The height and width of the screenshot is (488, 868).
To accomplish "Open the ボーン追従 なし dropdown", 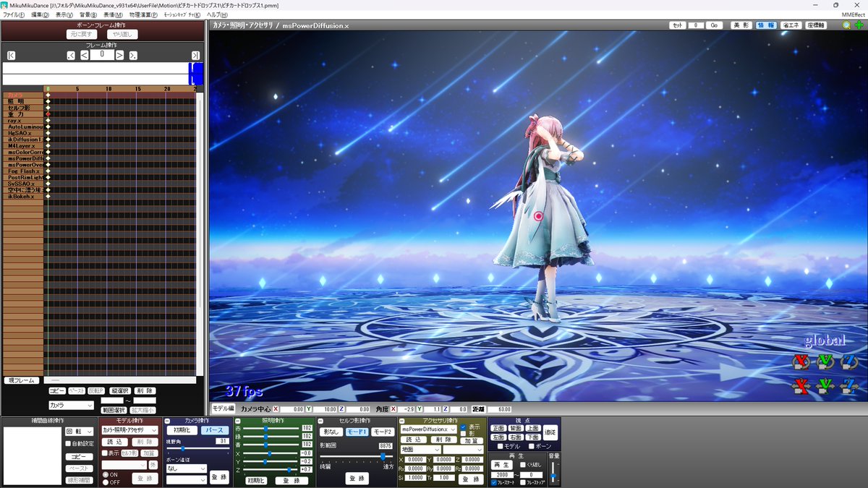I will click(x=187, y=468).
